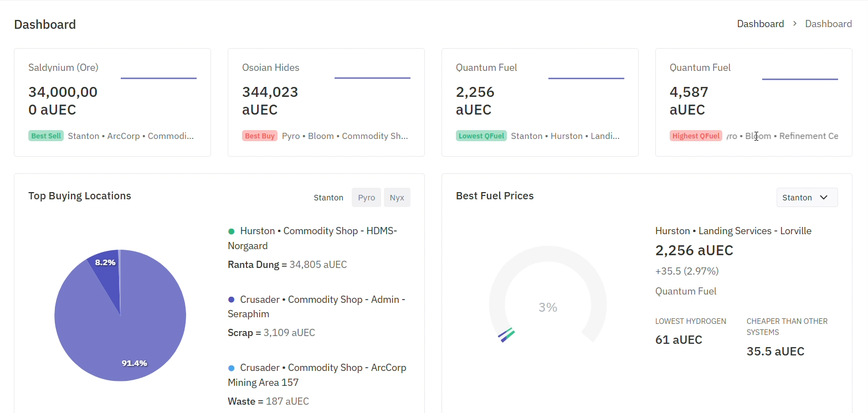
Task: Open the Stanton fuel system dropdown
Action: [807, 198]
